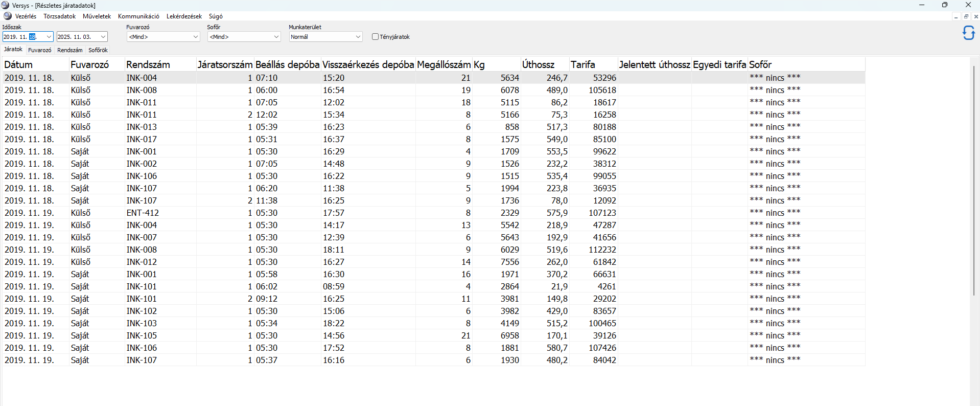980x406 pixels.
Task: Open the end date 2025. 11. 03. picker
Action: tap(103, 37)
